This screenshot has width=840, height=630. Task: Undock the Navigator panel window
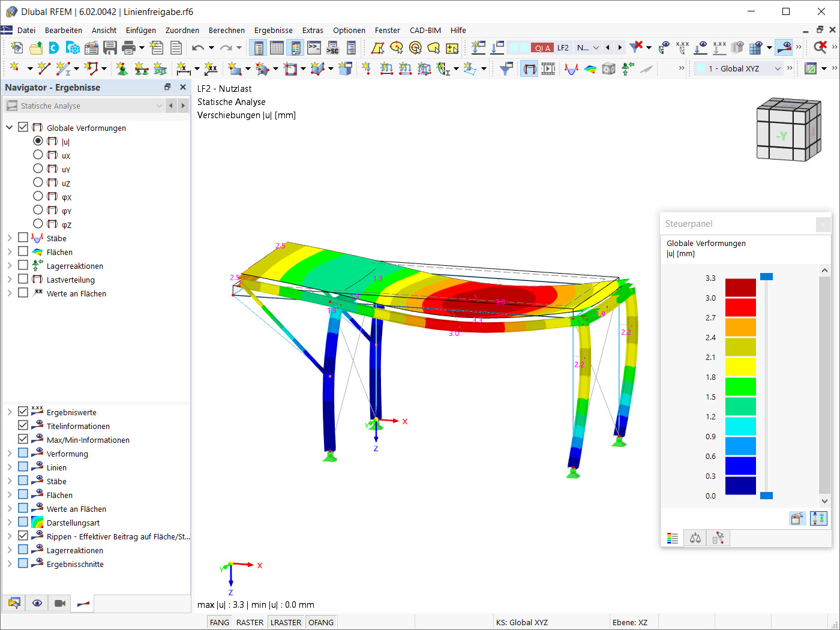tap(167, 87)
